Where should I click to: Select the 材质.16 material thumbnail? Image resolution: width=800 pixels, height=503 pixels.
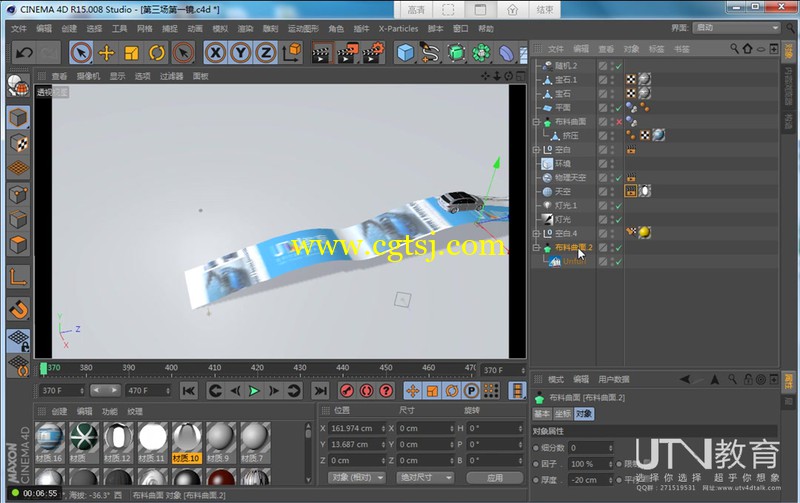coord(49,443)
